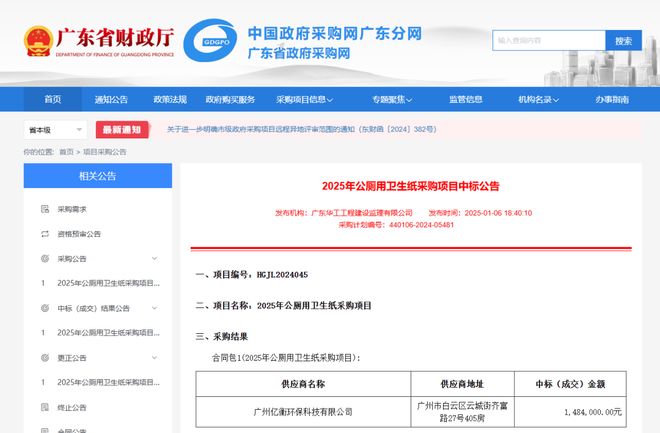Screen dimensions: 660x433
Task: Open the 中标（成交）结果公告 sidebar entry
Action: point(93,308)
